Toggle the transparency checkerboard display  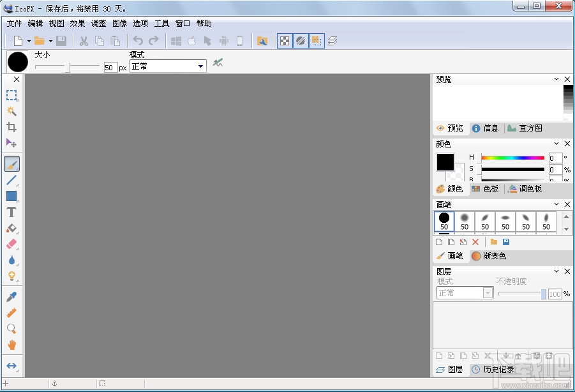(x=285, y=41)
